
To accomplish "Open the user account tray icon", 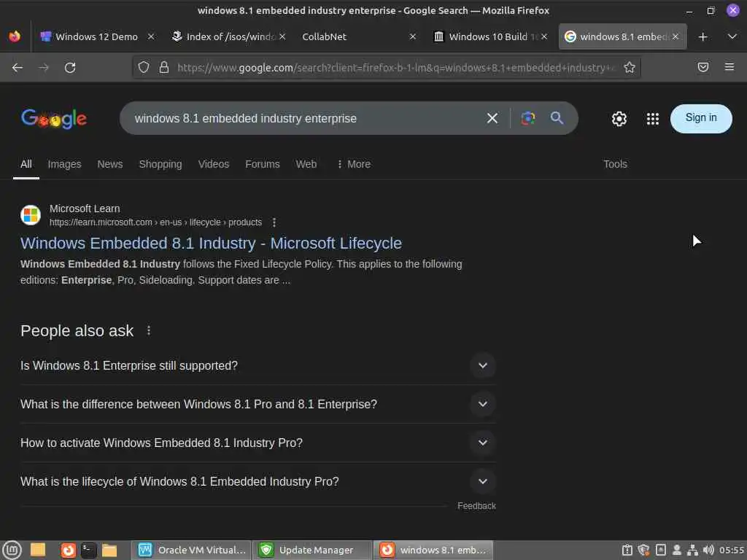I will pos(676,550).
